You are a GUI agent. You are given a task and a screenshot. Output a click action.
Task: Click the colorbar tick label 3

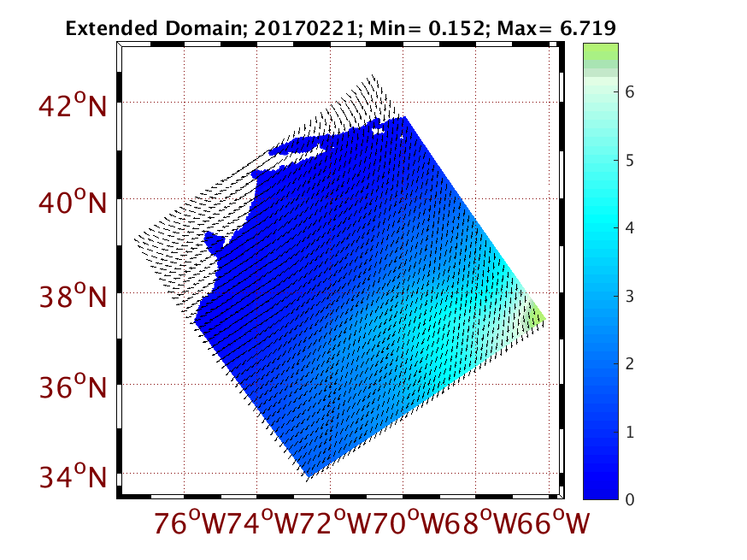(629, 297)
